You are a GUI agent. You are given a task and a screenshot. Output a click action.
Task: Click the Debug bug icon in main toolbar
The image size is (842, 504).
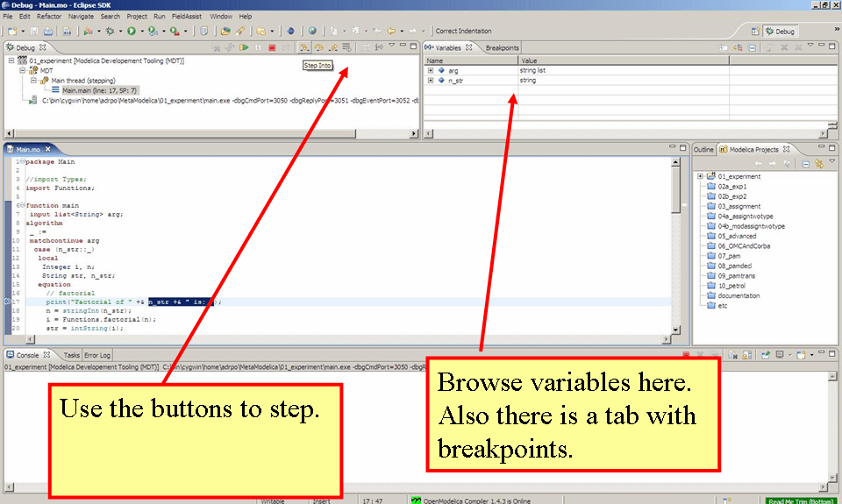tap(110, 31)
